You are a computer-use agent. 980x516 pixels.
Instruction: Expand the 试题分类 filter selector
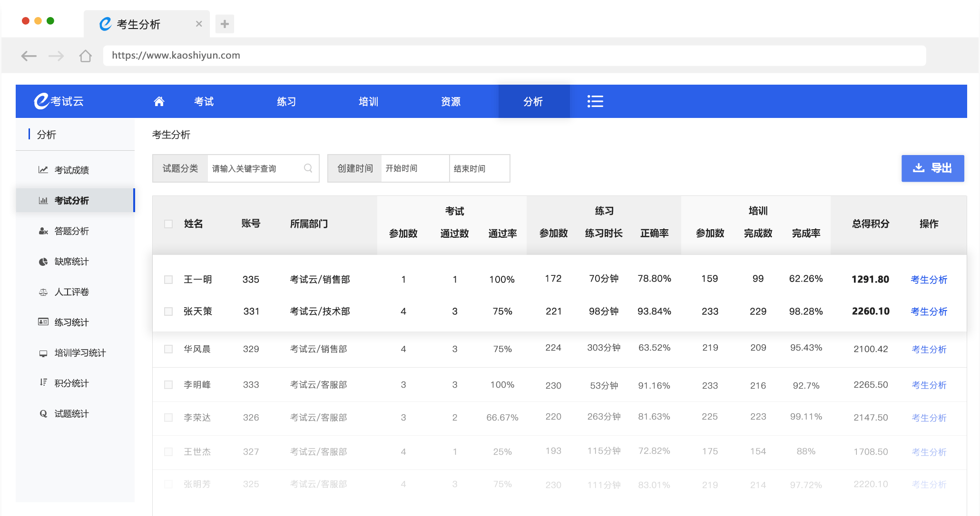[180, 168]
